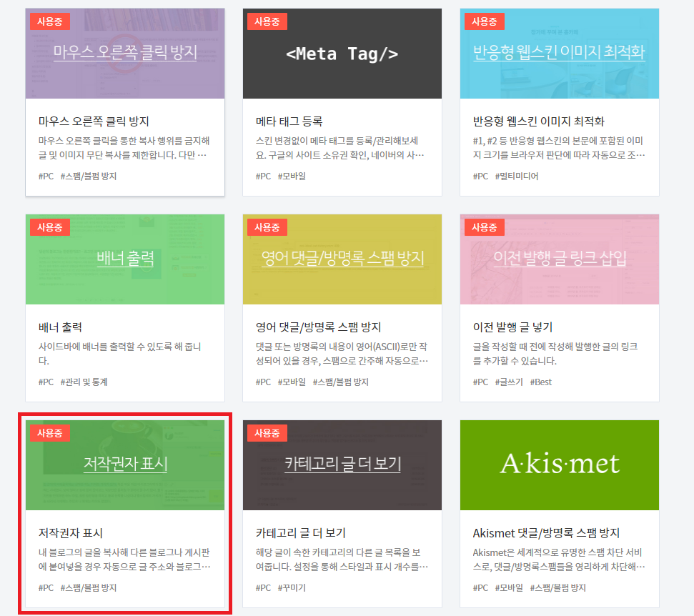This screenshot has height=616, width=694.
Task: Click the 사용중 badge on 마우스 오른쪽 클릭 방지
Action: point(49,21)
